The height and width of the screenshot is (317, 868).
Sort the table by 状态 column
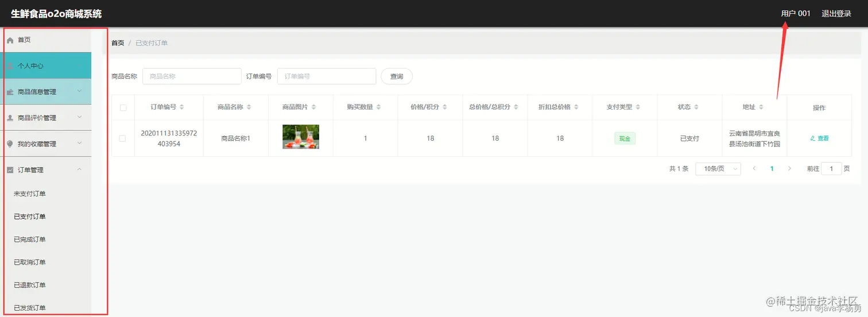click(696, 107)
